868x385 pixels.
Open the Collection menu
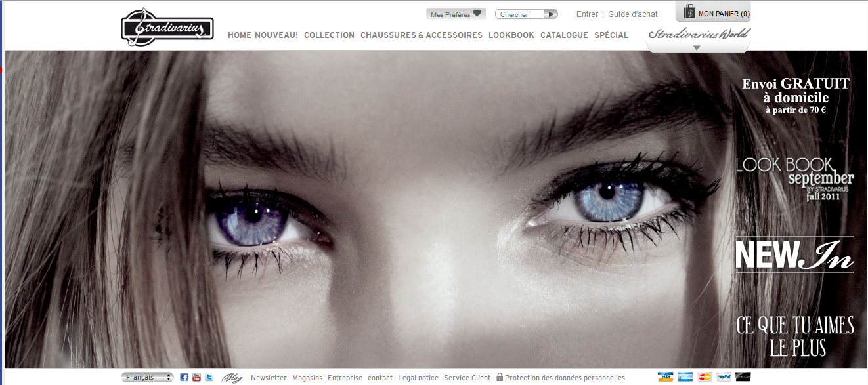[329, 35]
